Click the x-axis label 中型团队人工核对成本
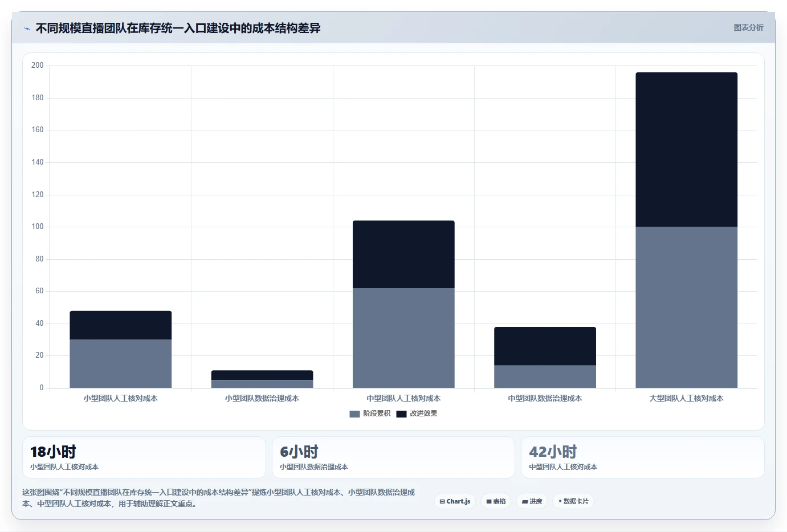The width and height of the screenshot is (787, 532). [403, 398]
